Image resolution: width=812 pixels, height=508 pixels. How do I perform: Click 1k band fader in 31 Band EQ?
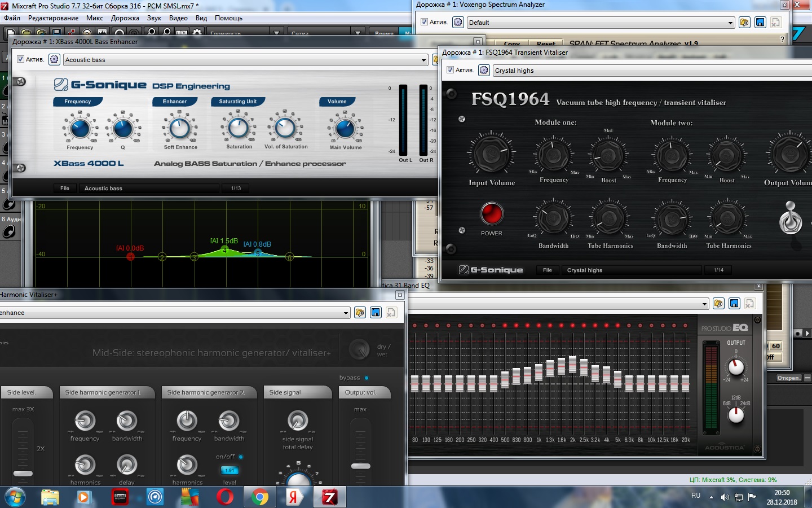click(x=539, y=371)
